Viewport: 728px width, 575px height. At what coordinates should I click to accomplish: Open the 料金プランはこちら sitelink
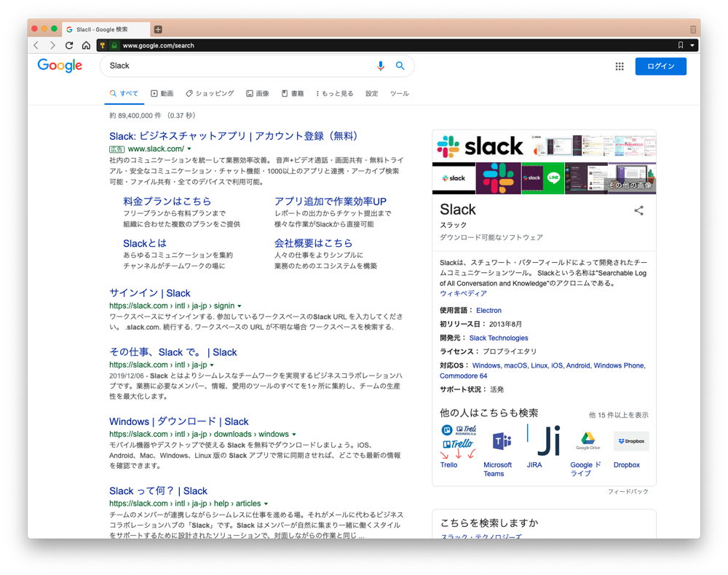[x=167, y=201]
